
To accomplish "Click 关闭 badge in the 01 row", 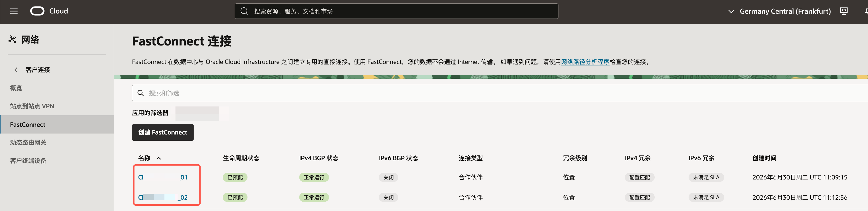I will 388,177.
